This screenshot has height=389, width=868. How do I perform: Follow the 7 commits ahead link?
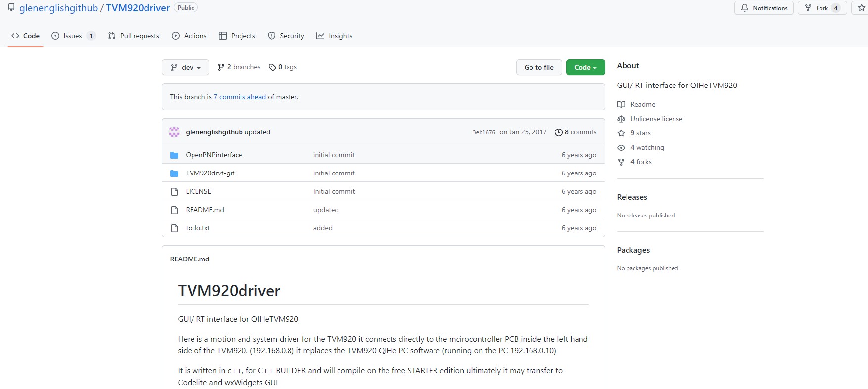point(240,97)
